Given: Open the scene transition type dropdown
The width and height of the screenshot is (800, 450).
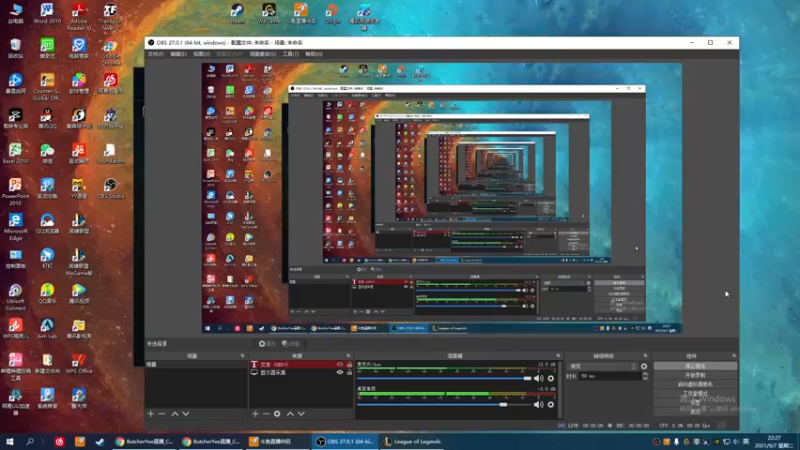Looking at the screenshot, I should (603, 366).
